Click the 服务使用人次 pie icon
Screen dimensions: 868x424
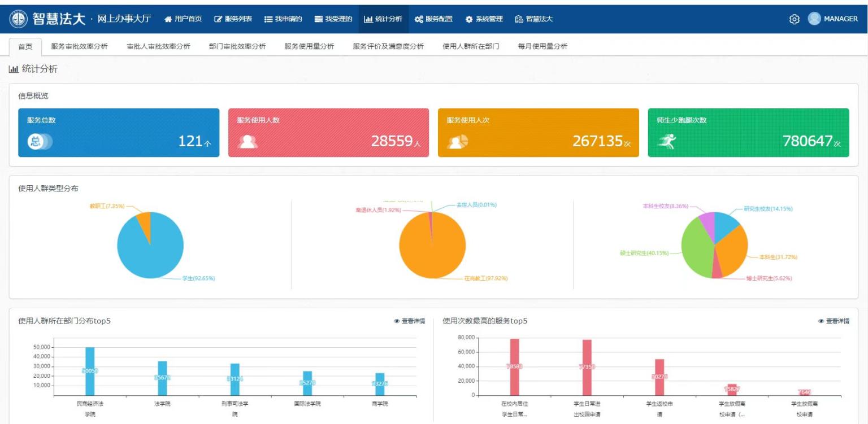(457, 142)
